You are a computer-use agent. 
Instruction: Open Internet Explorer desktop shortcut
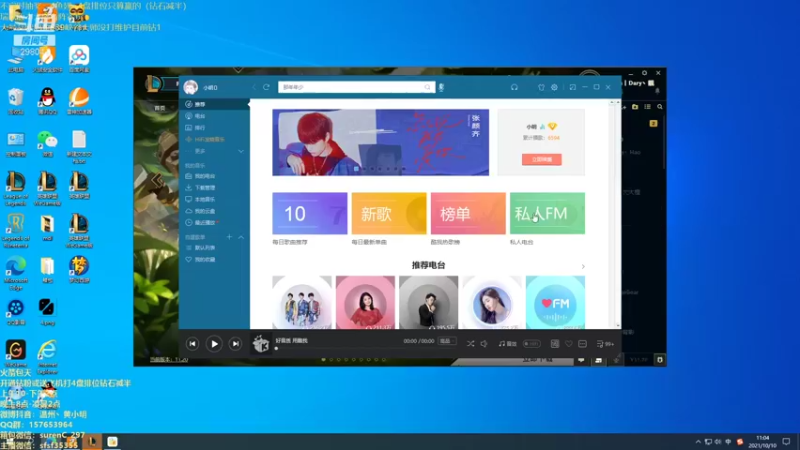(47, 357)
